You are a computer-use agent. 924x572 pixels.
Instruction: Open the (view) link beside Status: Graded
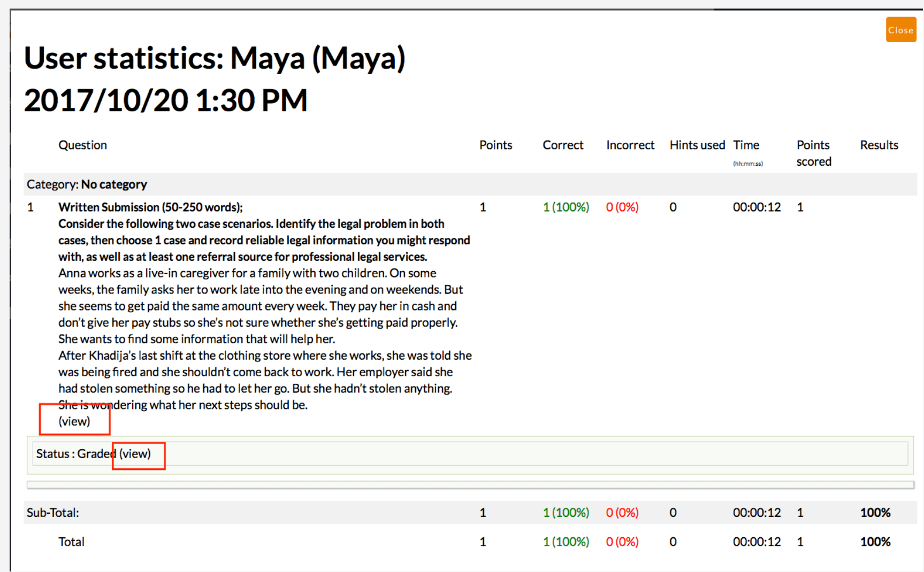(x=135, y=454)
